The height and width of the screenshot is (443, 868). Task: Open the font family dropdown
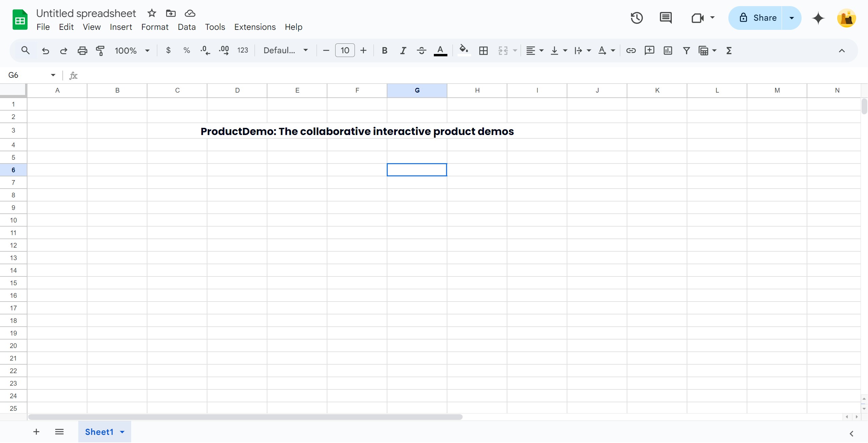286,51
